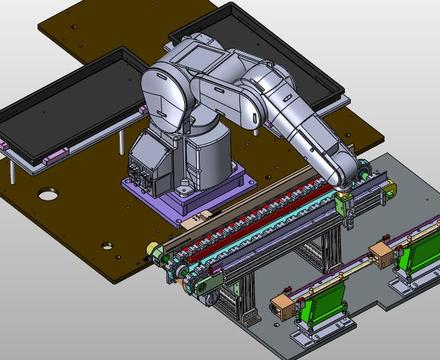Select the tan block on lower front rail
Screen dimensions: 440x360
(282, 307)
